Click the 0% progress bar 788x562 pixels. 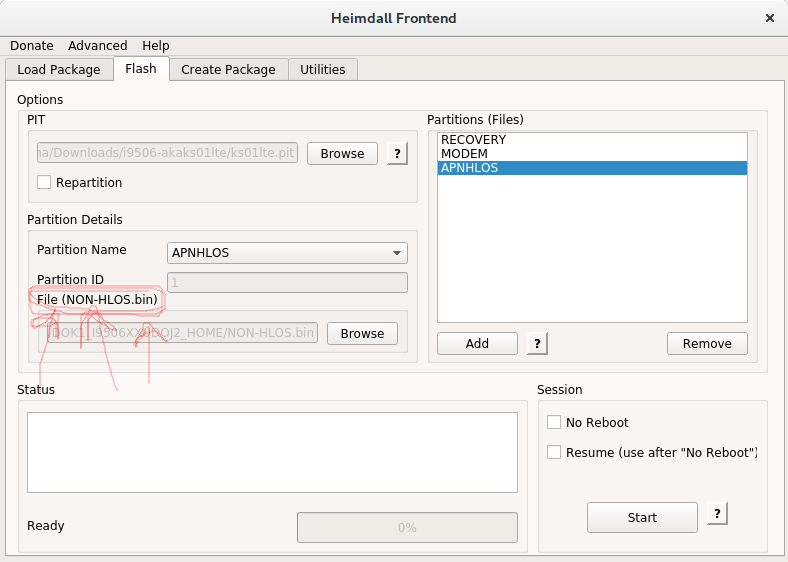(x=407, y=527)
